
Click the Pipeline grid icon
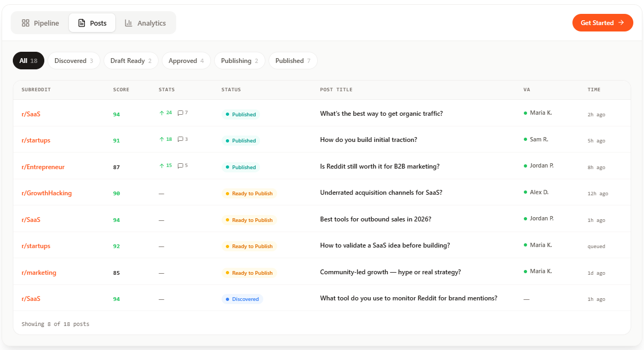tap(25, 23)
